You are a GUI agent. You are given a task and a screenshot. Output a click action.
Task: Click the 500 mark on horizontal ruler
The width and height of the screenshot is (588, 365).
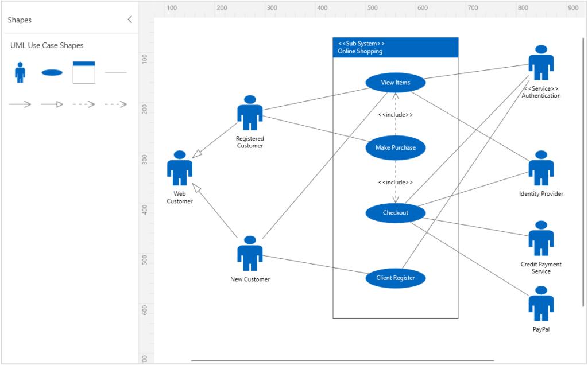tap(372, 8)
